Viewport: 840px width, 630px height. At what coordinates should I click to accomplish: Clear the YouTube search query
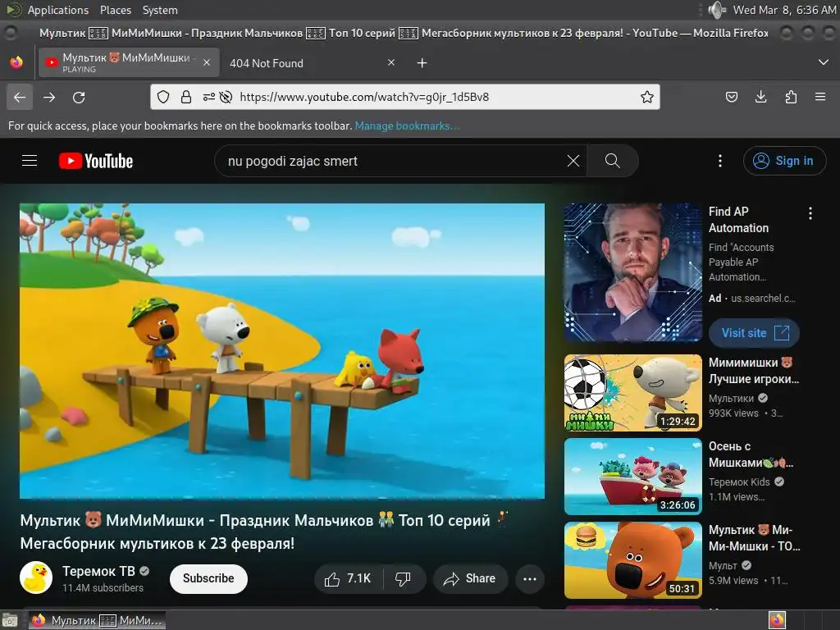click(x=573, y=161)
